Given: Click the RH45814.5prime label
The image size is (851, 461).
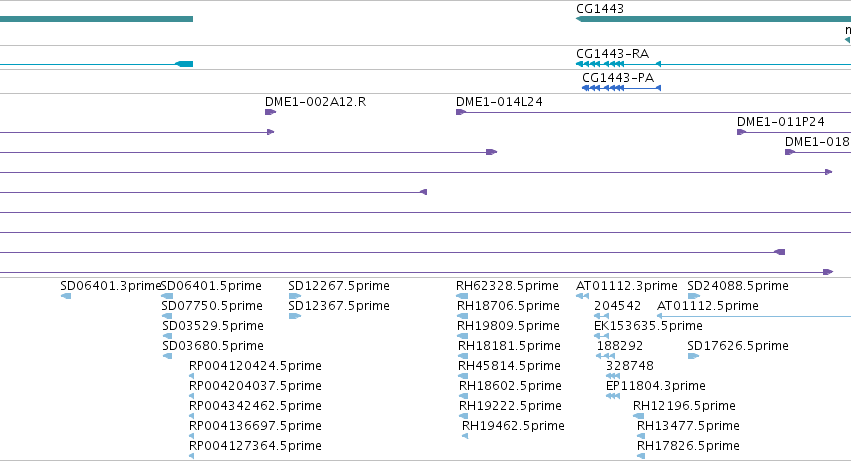Looking at the screenshot, I should tap(509, 366).
